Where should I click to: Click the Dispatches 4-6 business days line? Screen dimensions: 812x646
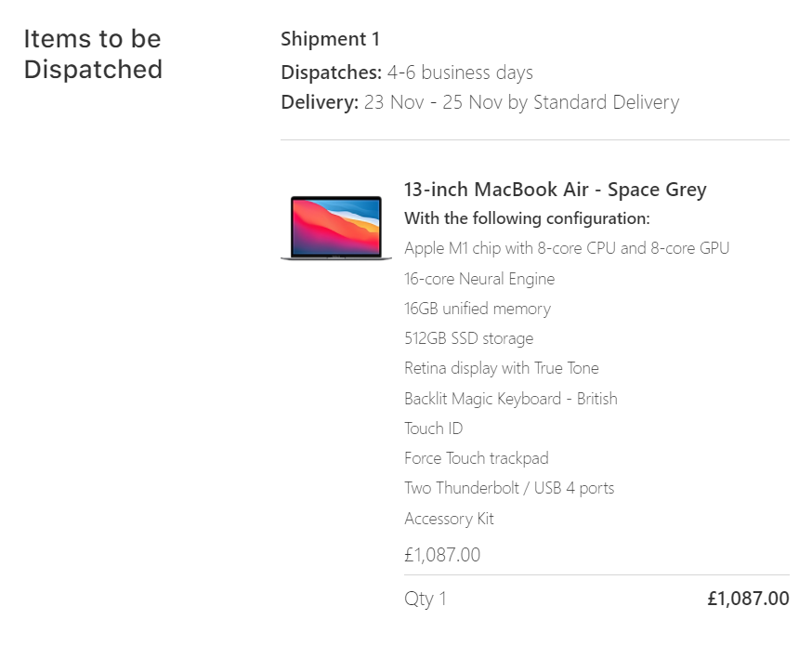(x=407, y=72)
